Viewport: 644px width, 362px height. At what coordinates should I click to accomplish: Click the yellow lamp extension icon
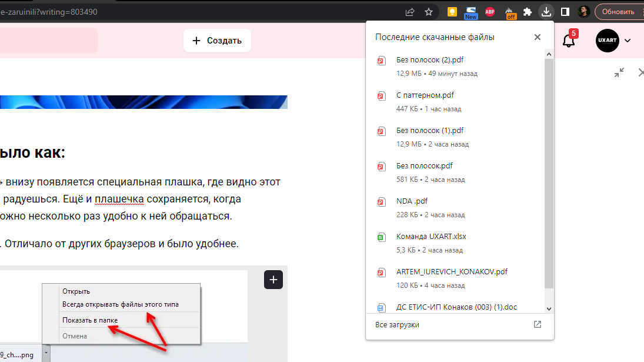(451, 11)
